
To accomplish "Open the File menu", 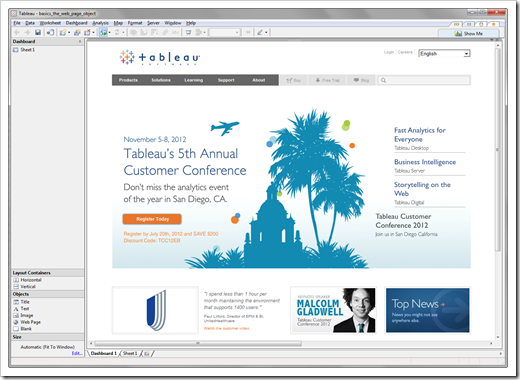I will (17, 23).
